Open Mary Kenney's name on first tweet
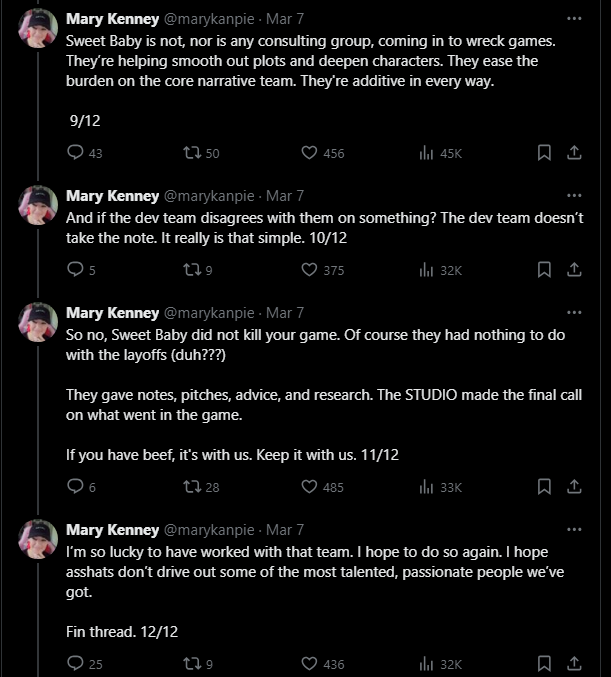 click(x=112, y=19)
